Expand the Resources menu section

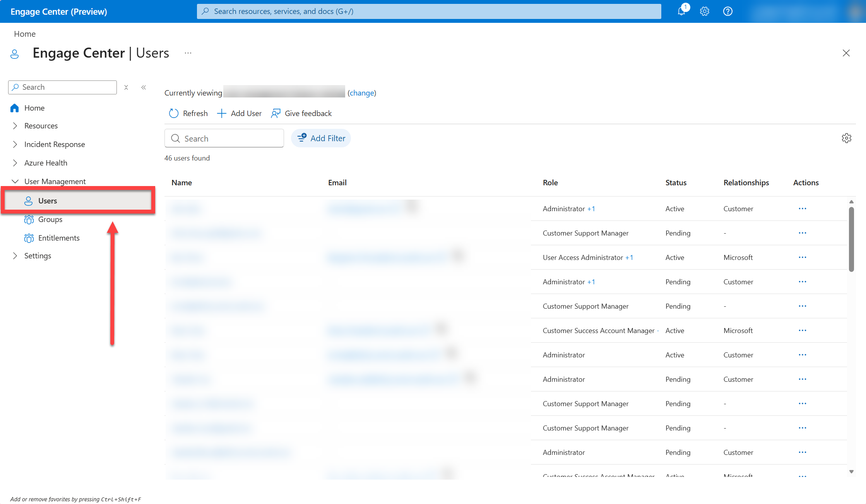coord(15,126)
